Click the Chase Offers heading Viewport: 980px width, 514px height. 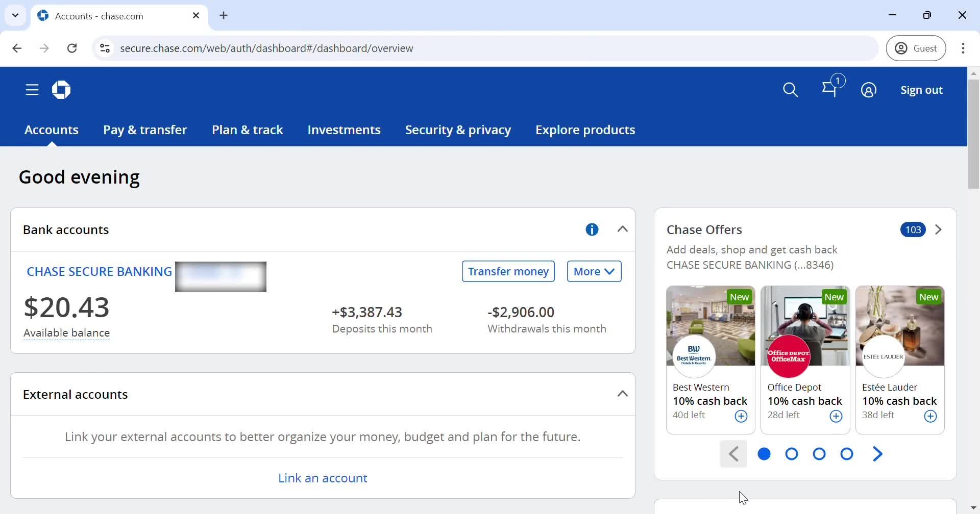(x=704, y=230)
